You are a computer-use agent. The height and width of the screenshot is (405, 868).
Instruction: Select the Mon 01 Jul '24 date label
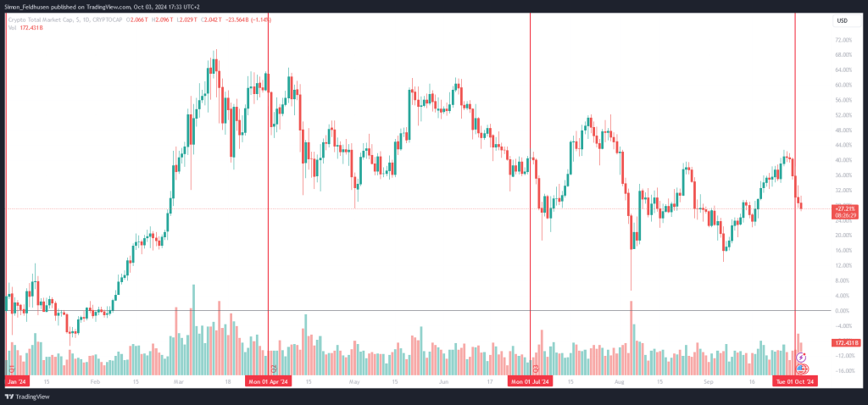point(531,382)
